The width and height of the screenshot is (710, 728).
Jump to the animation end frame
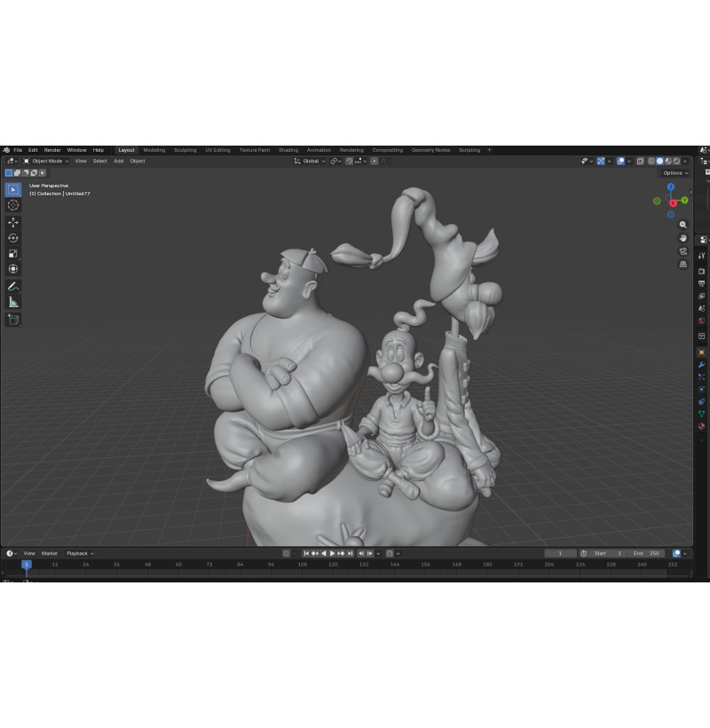point(351,553)
